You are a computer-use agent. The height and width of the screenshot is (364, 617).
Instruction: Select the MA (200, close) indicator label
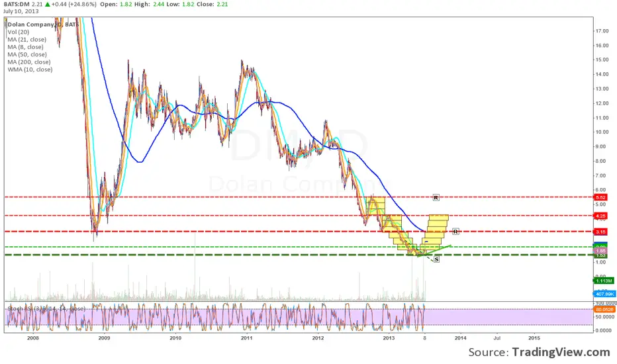click(28, 62)
